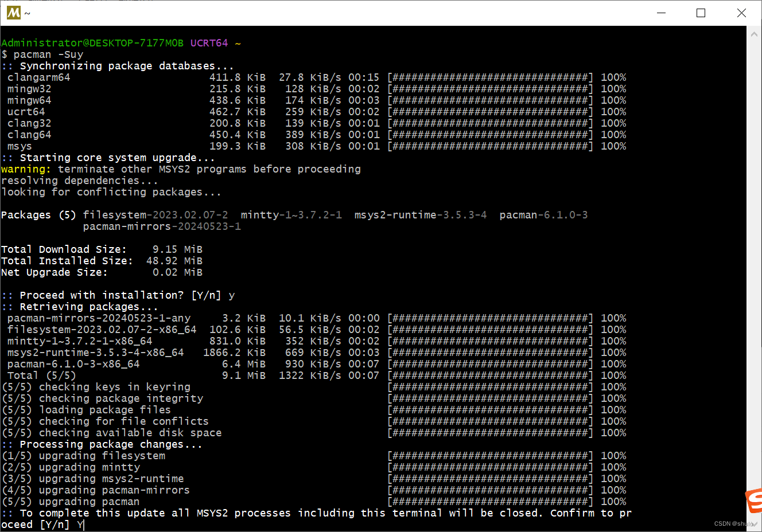Close the MSYS2 terminal window
Image resolution: width=762 pixels, height=532 pixels.
[x=741, y=13]
